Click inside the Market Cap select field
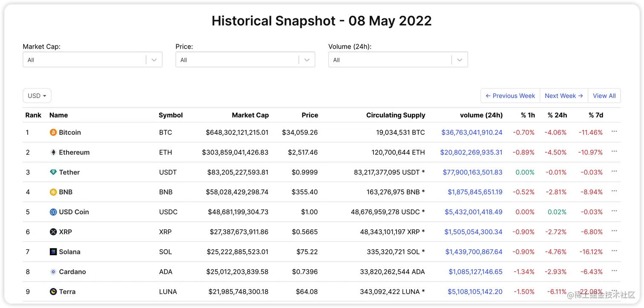Screen dimensions: 644x308 pyautogui.click(x=92, y=60)
